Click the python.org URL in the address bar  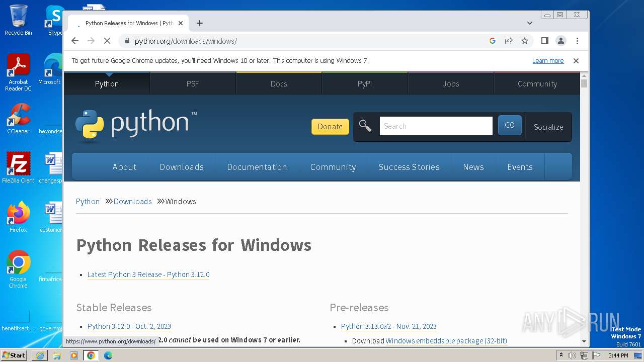186,41
